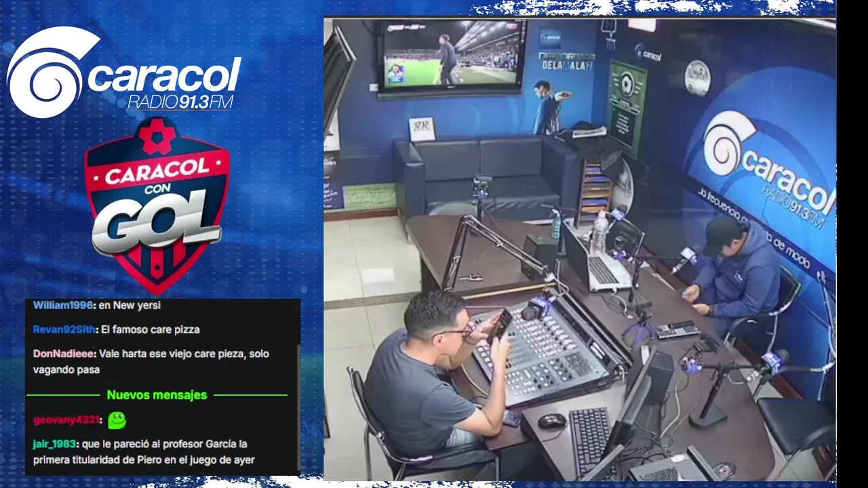The image size is (868, 488).
Task: Select the Revan92Sith username in chat
Action: click(x=64, y=330)
